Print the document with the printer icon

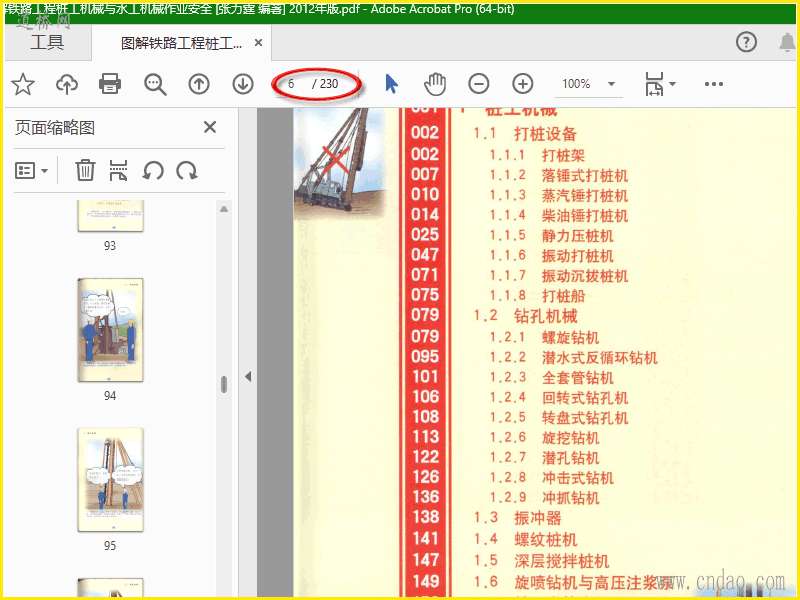(110, 84)
